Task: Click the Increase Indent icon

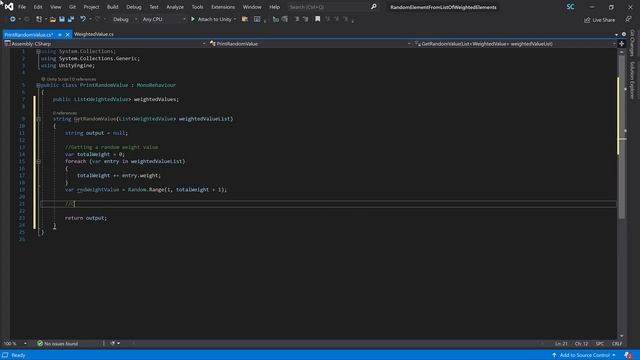Action: point(305,19)
